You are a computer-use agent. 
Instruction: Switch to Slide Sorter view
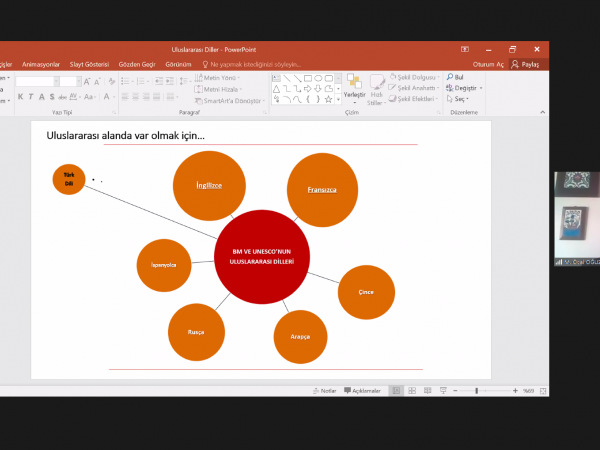click(412, 391)
